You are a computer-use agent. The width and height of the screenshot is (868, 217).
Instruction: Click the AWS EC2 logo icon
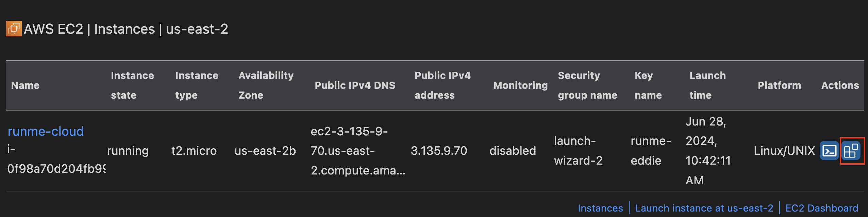14,29
